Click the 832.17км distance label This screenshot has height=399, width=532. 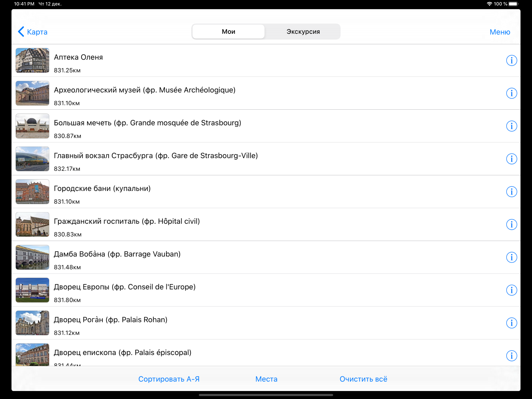(x=67, y=169)
